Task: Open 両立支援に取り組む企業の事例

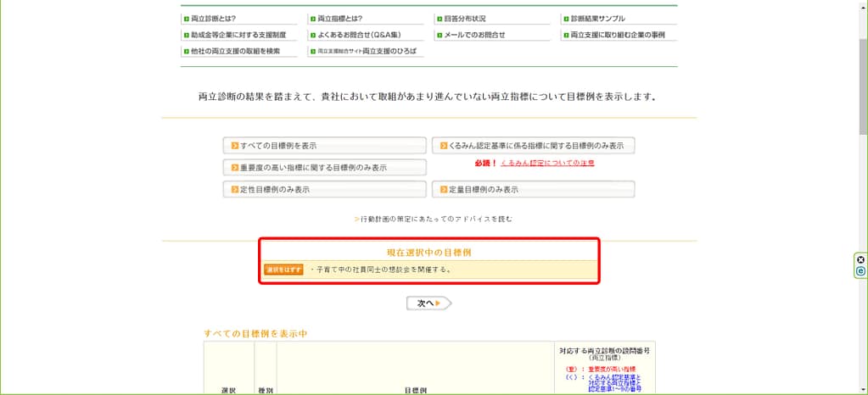Action: click(617, 35)
